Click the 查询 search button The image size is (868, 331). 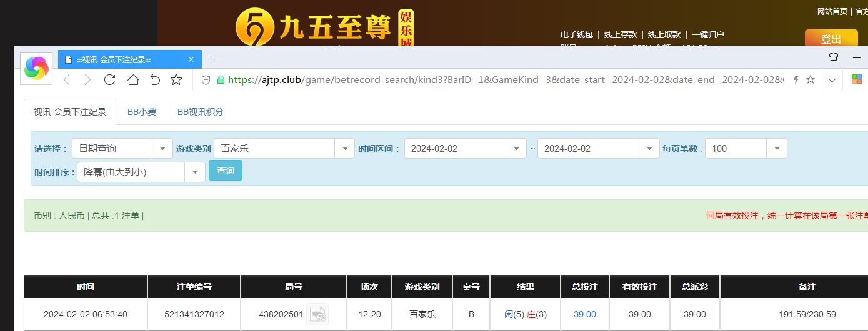[225, 171]
